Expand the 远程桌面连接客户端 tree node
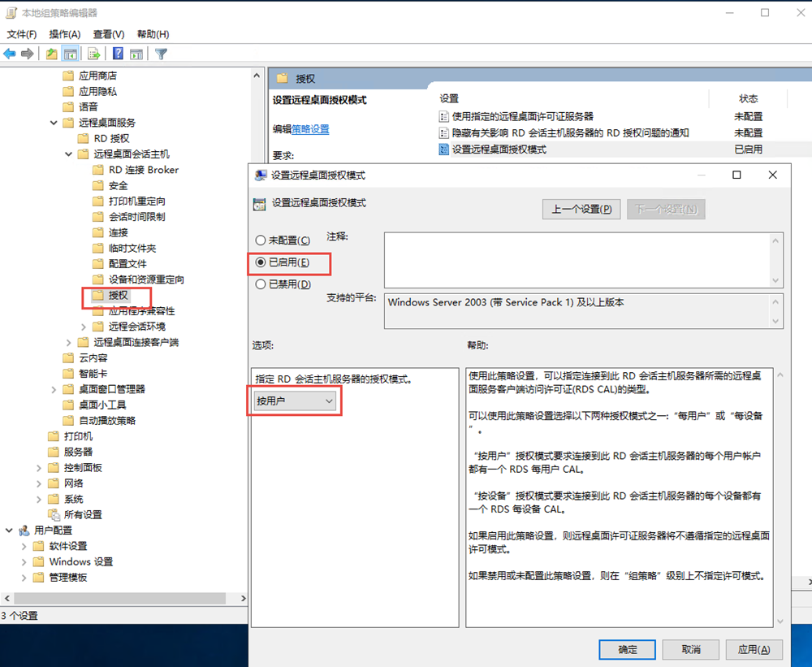812x667 pixels. 70,342
